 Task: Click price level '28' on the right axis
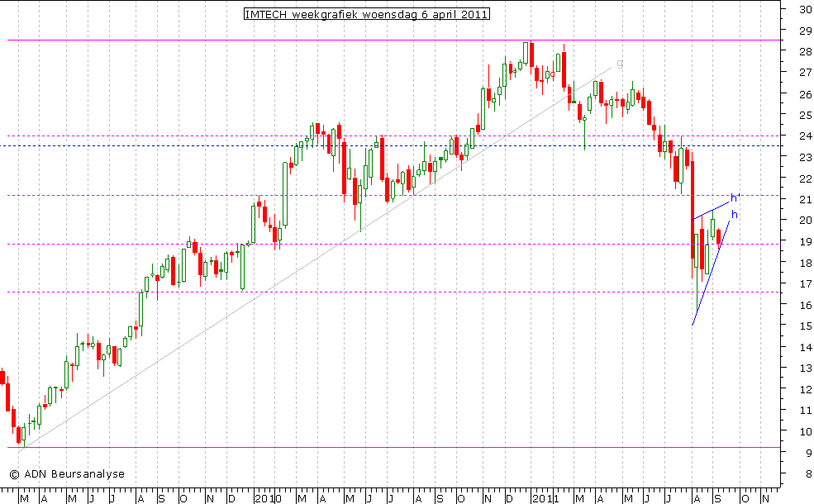pos(805,51)
